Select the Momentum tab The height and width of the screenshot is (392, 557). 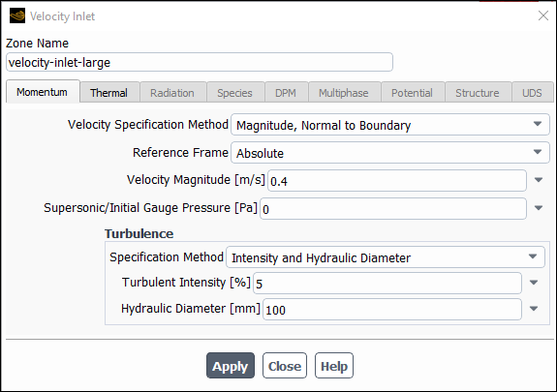point(43,92)
